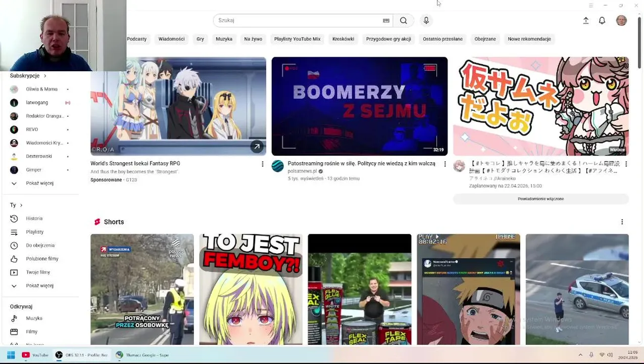Open Windows Start menu
Image resolution: width=644 pixels, height=364 pixels.
(x=11, y=355)
